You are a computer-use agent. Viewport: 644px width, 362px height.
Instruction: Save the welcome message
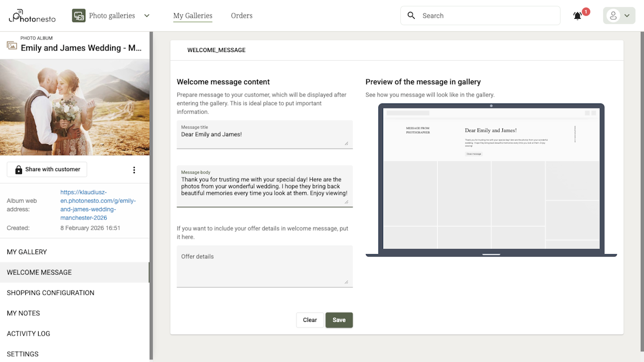click(339, 320)
